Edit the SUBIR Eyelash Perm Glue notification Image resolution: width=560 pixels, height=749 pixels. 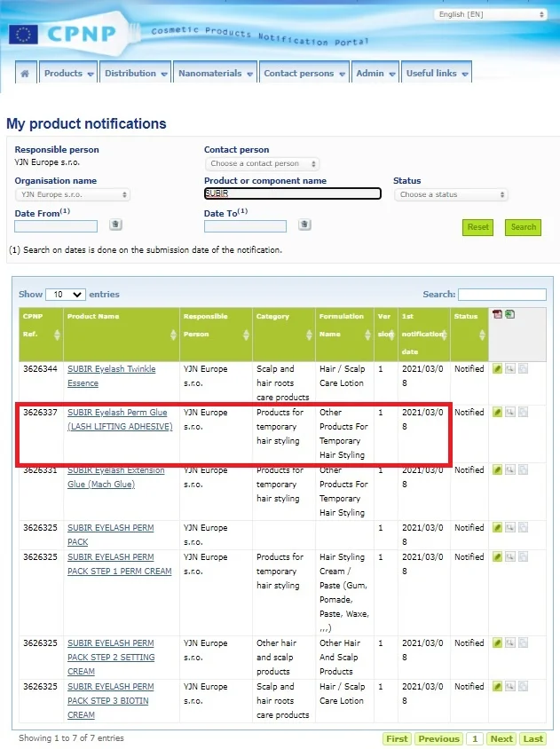coord(497,413)
